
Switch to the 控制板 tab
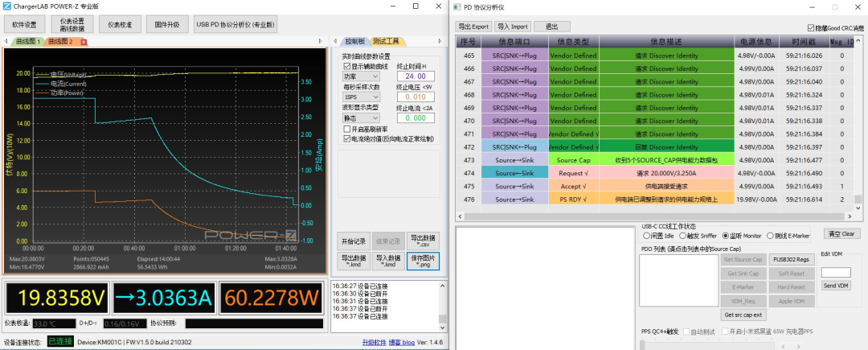click(354, 42)
